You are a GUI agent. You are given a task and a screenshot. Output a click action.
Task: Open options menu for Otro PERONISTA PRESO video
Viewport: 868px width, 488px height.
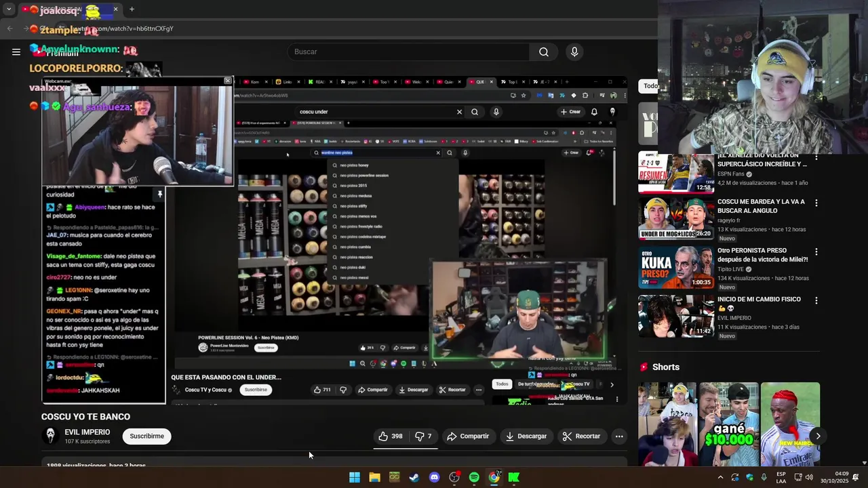pos(816,251)
